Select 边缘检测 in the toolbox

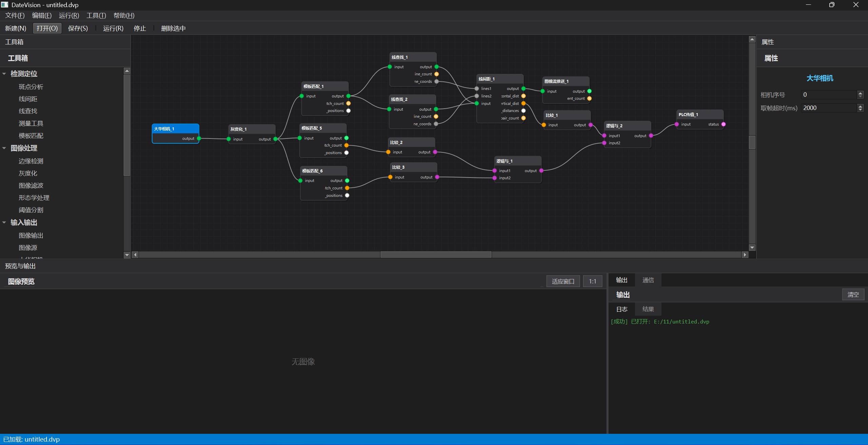(31, 161)
